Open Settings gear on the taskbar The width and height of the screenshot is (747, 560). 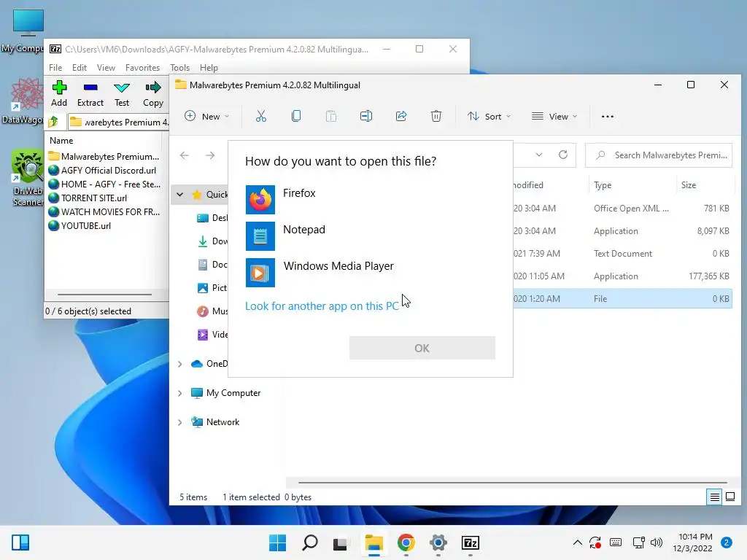pyautogui.click(x=438, y=542)
